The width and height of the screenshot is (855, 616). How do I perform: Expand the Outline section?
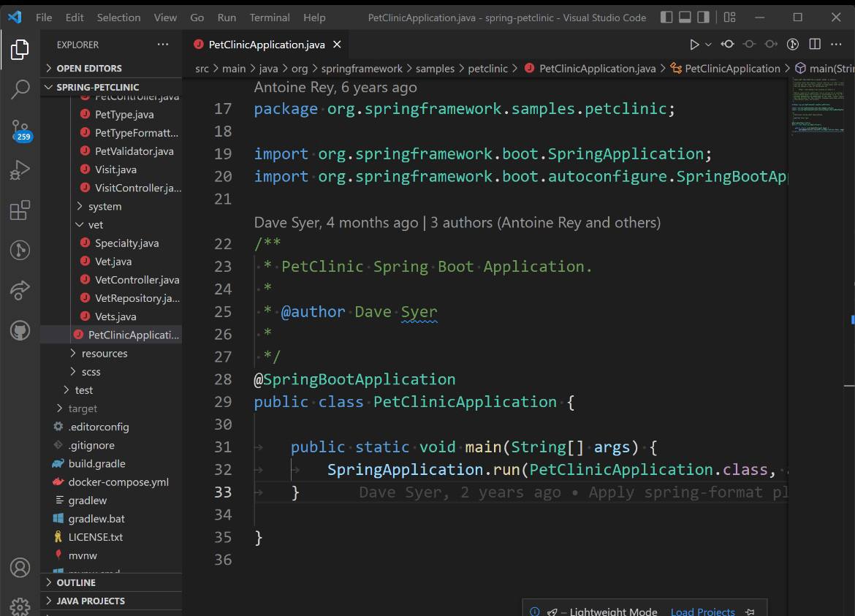(76, 582)
